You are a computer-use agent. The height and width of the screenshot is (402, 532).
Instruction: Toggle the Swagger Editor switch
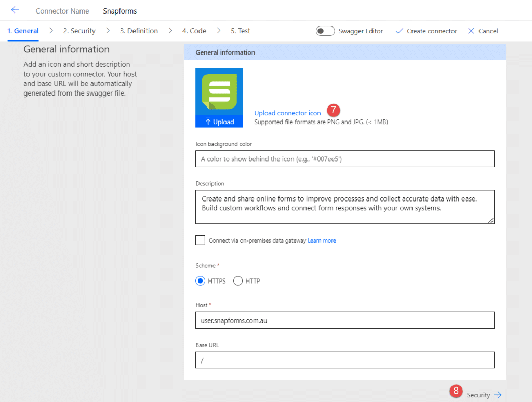[x=325, y=31]
